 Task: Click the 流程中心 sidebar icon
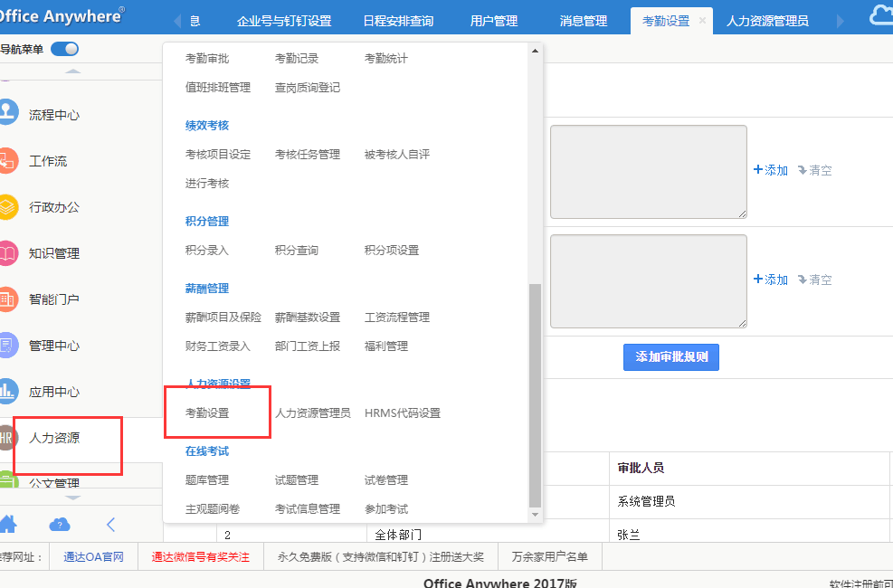[x=7, y=114]
